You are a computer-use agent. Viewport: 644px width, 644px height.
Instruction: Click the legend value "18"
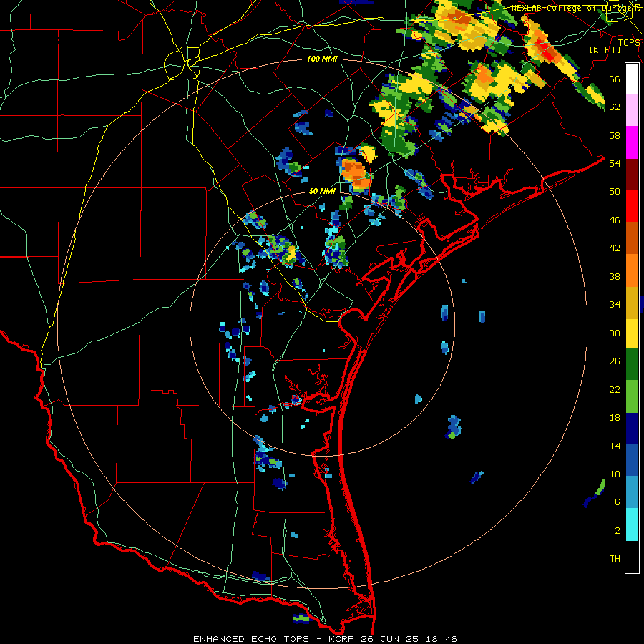[615, 418]
